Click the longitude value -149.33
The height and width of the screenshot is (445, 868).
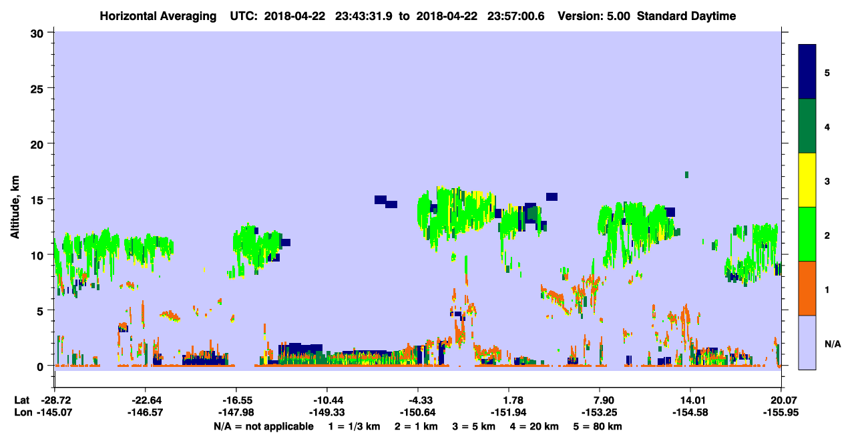point(327,413)
